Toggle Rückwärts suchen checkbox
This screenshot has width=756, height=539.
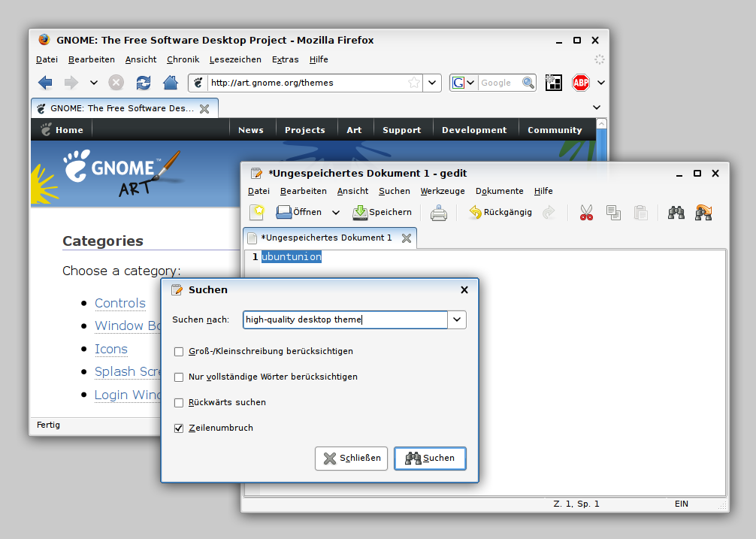(179, 402)
